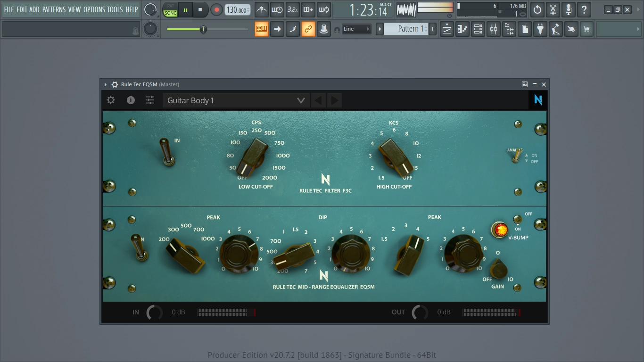Toggle the V-BUMP lamp button
The image size is (644, 362).
500,230
